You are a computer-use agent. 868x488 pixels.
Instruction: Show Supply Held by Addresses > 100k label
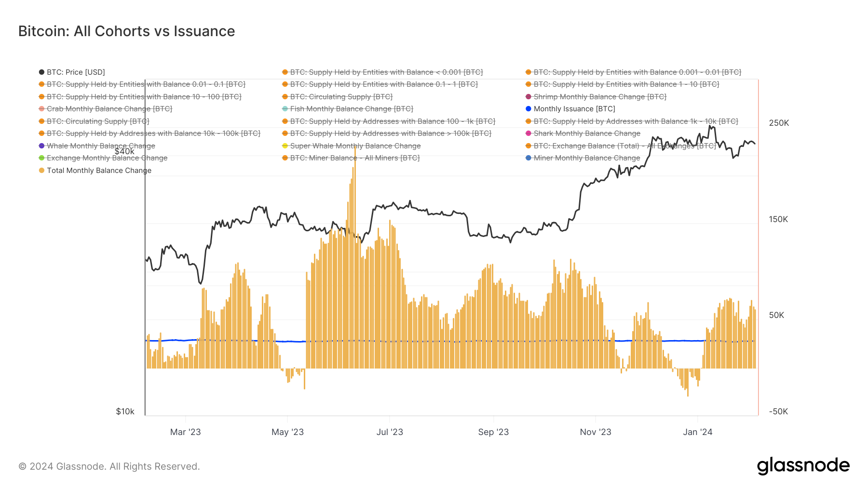[391, 133]
